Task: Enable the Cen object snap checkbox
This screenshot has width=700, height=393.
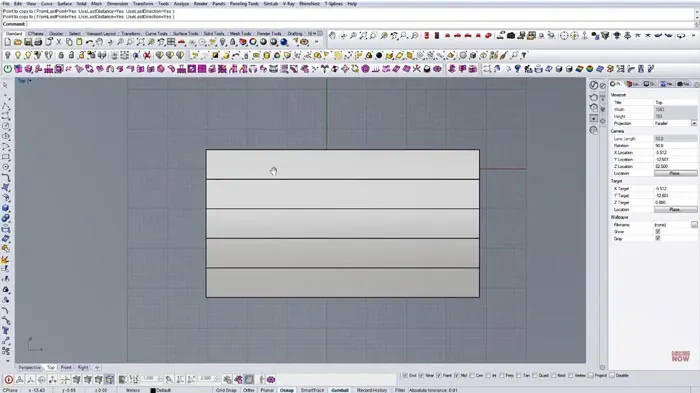Action: [x=472, y=376]
